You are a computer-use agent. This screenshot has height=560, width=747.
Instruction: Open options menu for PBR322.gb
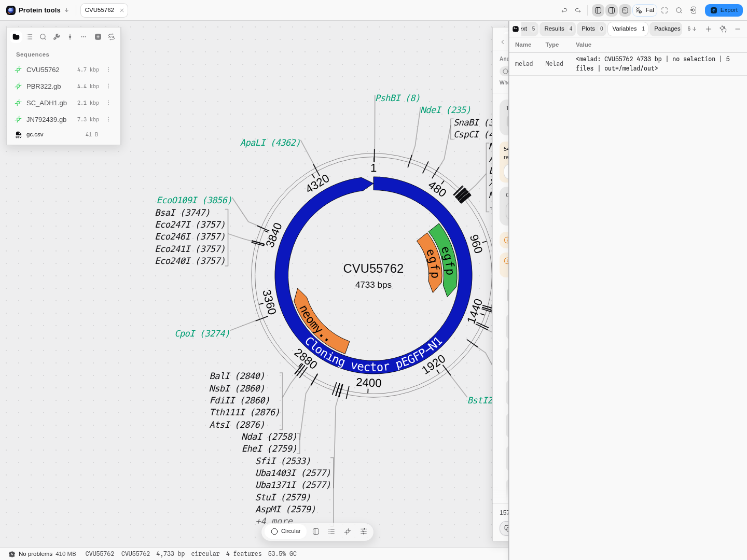pyautogui.click(x=108, y=87)
